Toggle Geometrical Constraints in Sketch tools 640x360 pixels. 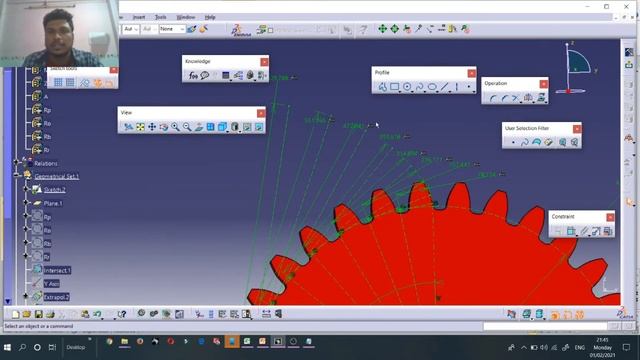[98, 83]
